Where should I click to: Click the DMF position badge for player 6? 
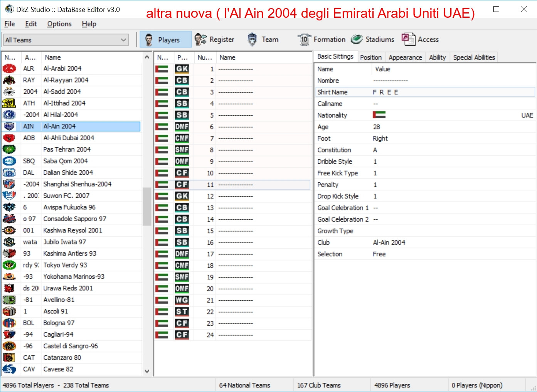click(182, 127)
